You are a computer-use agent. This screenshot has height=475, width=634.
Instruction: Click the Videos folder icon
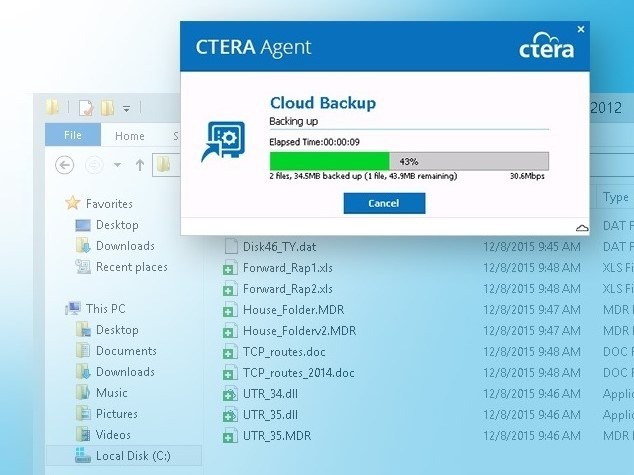(x=83, y=435)
